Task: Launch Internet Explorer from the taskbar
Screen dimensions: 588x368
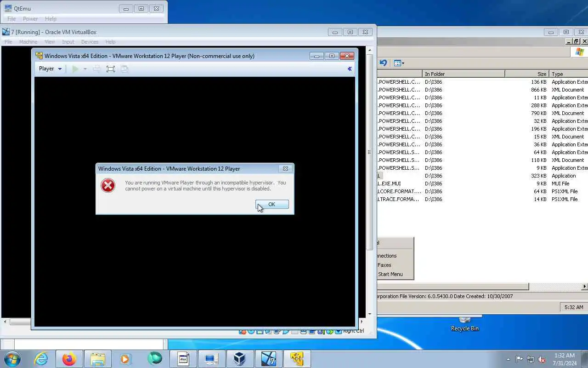Action: [x=41, y=359]
